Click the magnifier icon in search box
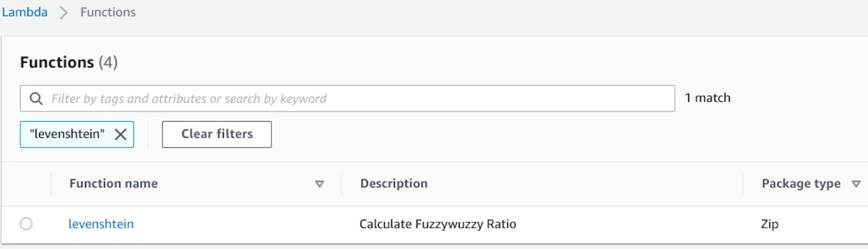This screenshot has width=868, height=249. (37, 99)
